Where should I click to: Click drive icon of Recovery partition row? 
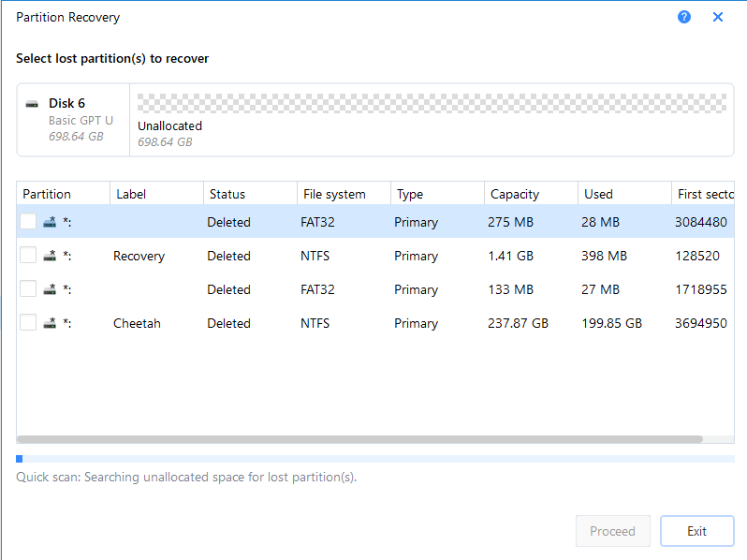[50, 256]
